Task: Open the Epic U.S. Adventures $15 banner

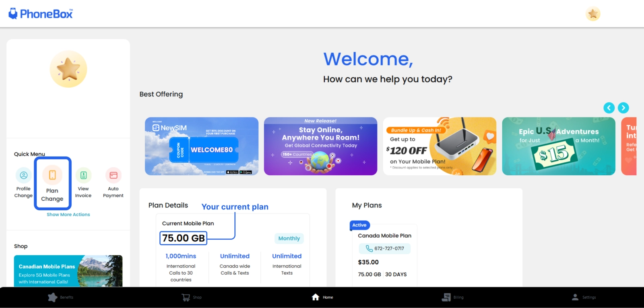Action: (x=559, y=146)
